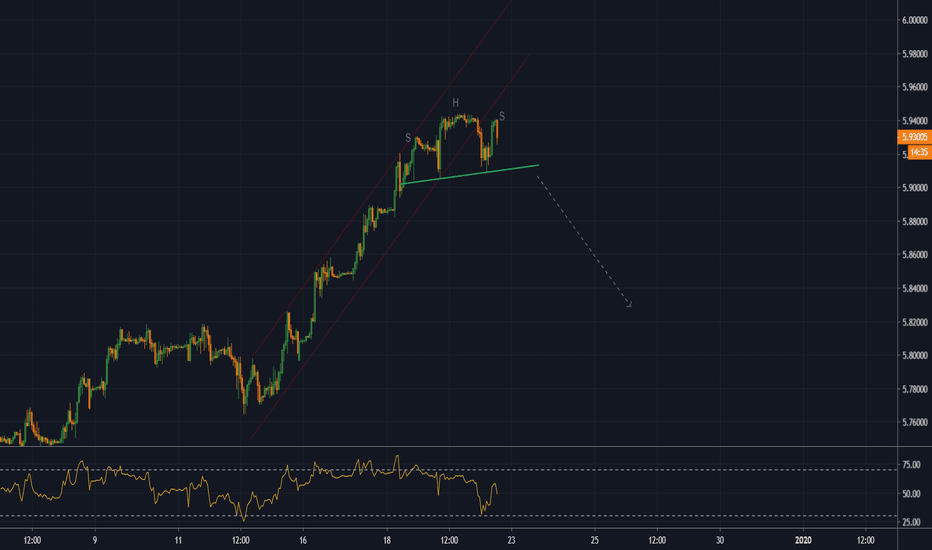
Task: Click the 6.00000 price axis label
Action: 912,21
